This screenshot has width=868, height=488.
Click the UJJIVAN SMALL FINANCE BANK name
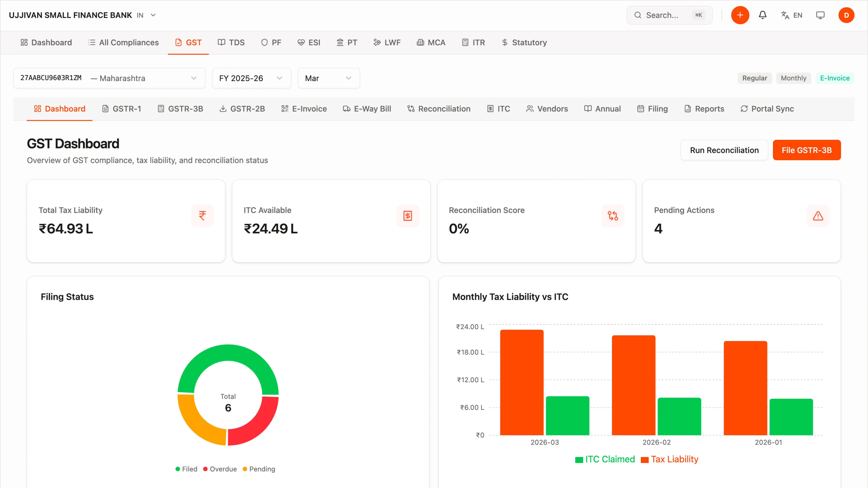(70, 15)
